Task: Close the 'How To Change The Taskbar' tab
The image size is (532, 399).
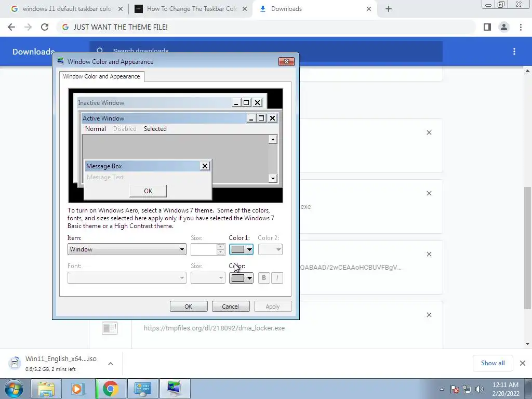Action: (245, 9)
